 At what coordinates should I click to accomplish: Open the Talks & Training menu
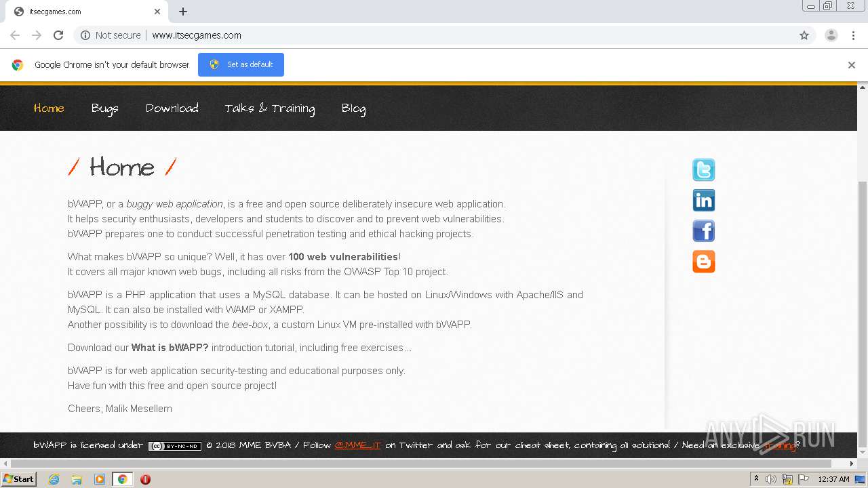pyautogui.click(x=270, y=108)
